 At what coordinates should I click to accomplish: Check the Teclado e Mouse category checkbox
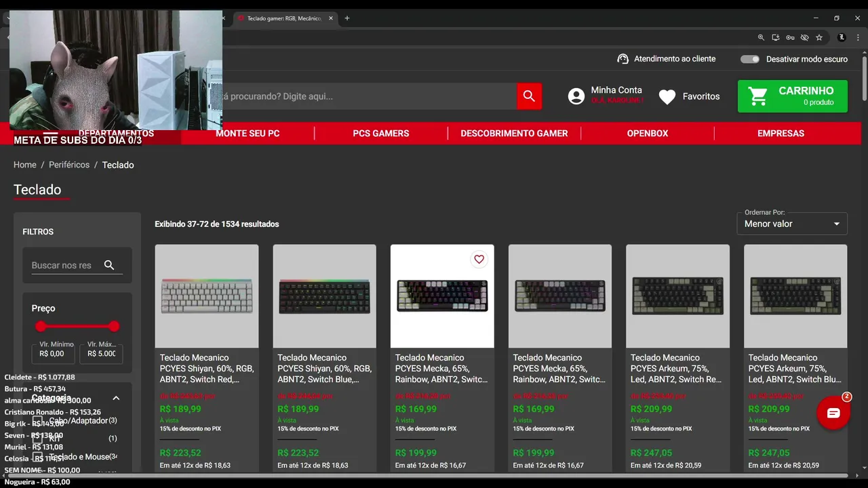point(38,457)
